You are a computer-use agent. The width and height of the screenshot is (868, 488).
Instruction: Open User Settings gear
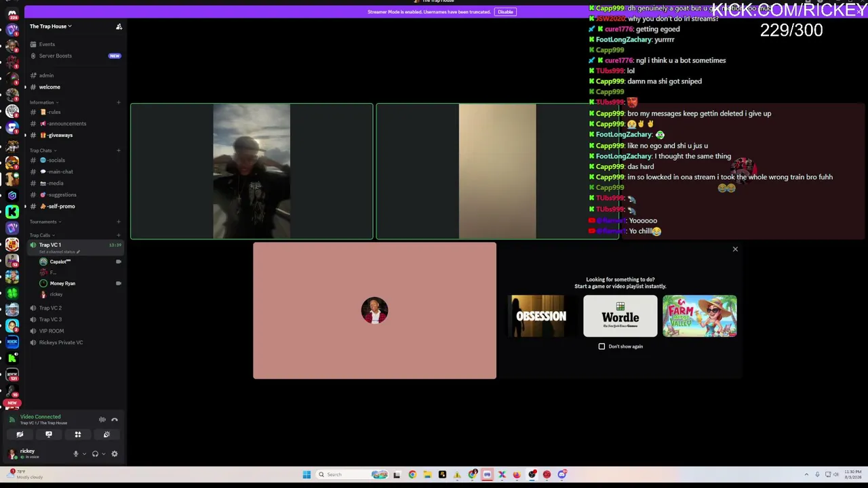tap(115, 454)
